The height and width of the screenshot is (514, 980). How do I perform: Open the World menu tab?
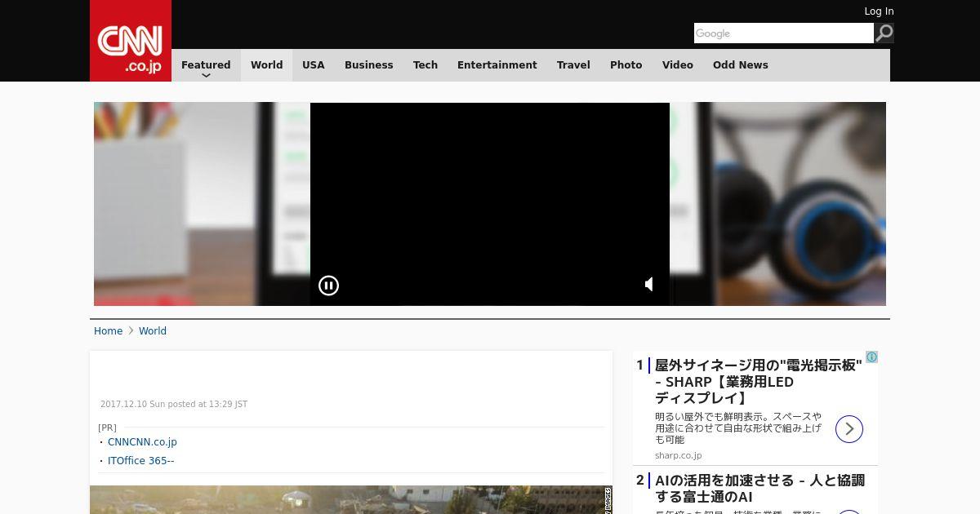[266, 65]
